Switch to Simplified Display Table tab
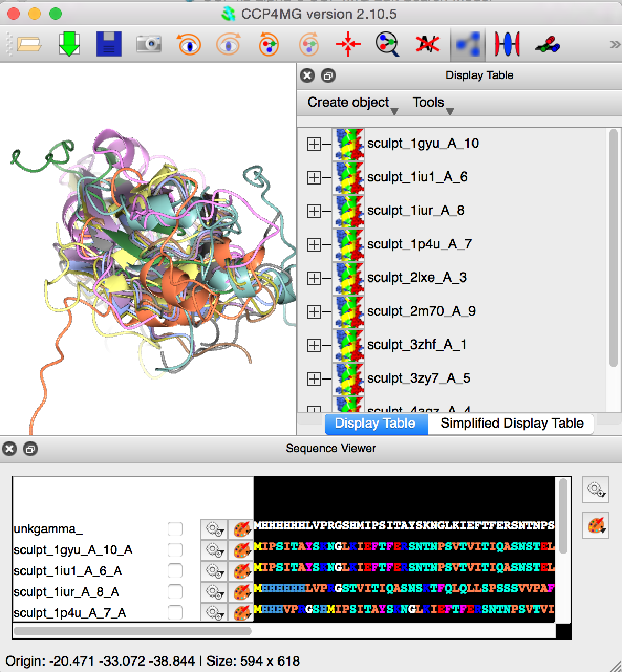Viewport: 622px width, 672px height. (511, 424)
